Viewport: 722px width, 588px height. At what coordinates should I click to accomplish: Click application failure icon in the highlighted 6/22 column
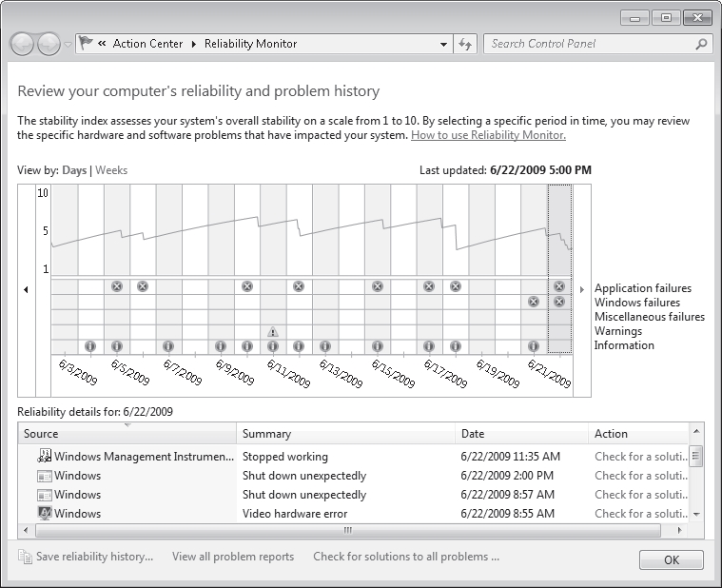click(x=559, y=286)
